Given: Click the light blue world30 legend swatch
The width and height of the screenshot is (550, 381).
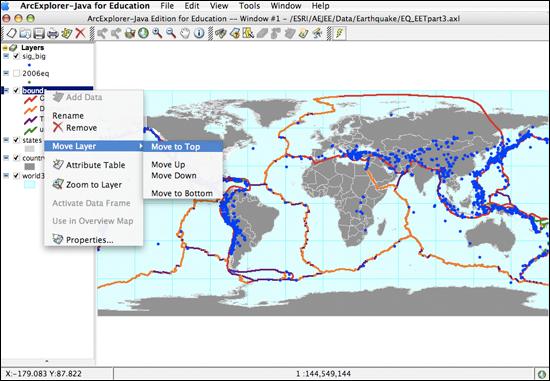Looking at the screenshot, I should pyautogui.click(x=29, y=185).
